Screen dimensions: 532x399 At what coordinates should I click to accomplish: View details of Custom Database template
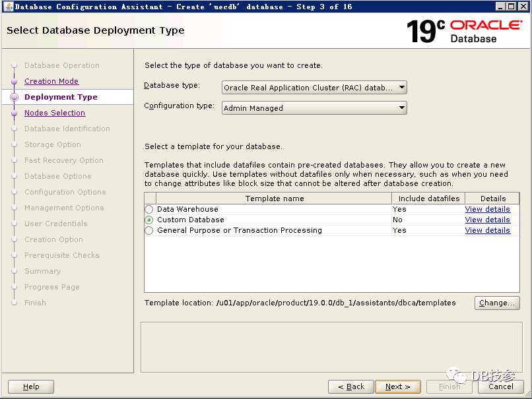[x=487, y=220]
